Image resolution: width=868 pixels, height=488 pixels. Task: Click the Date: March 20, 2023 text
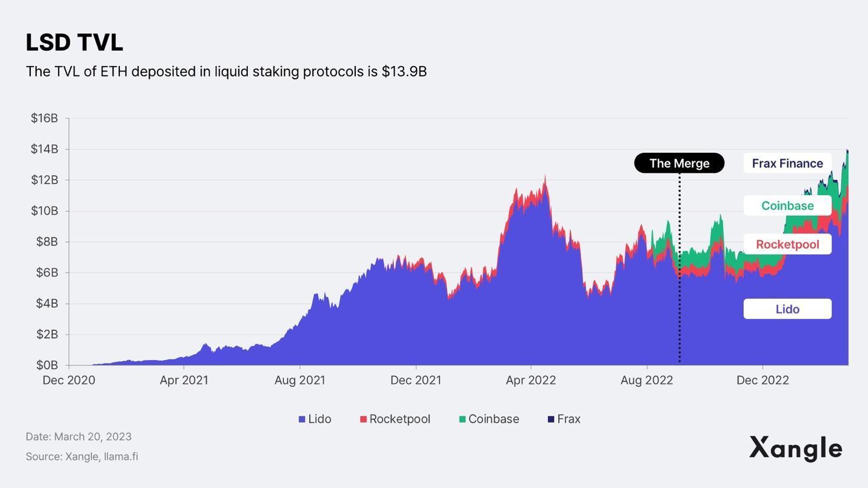[79, 436]
